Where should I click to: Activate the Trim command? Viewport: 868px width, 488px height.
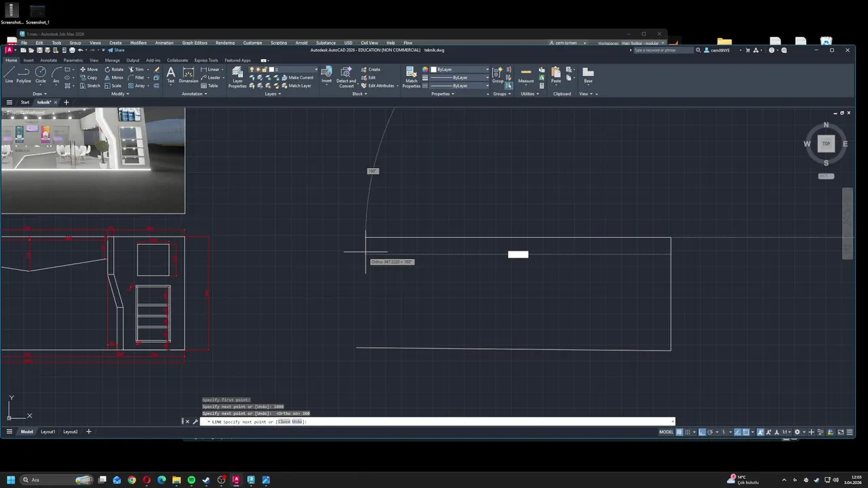[x=136, y=69]
